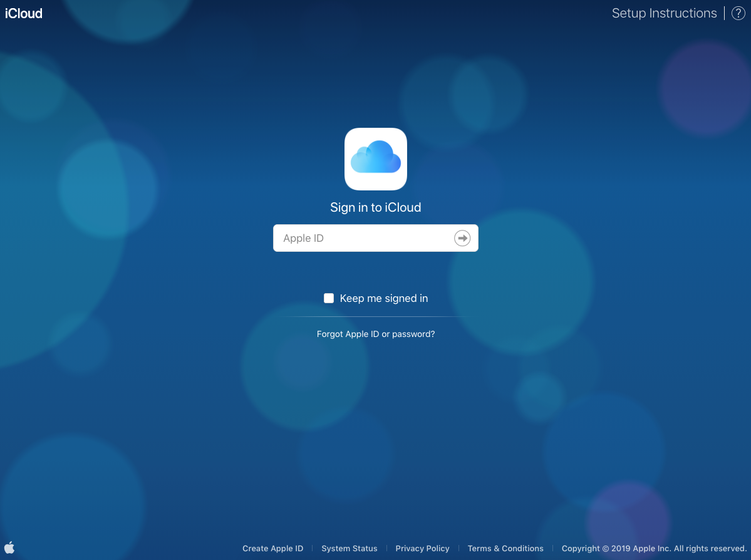Submit Apple ID with the arrow button
This screenshot has width=751, height=560.
(x=462, y=238)
